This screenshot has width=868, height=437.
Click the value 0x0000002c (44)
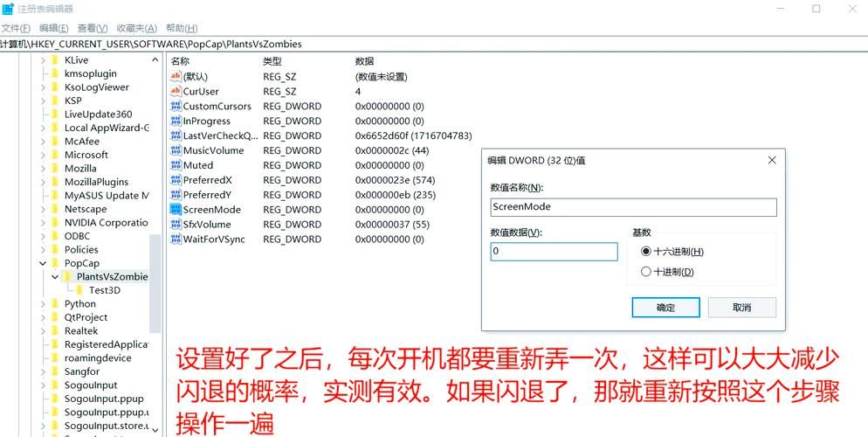click(x=392, y=150)
